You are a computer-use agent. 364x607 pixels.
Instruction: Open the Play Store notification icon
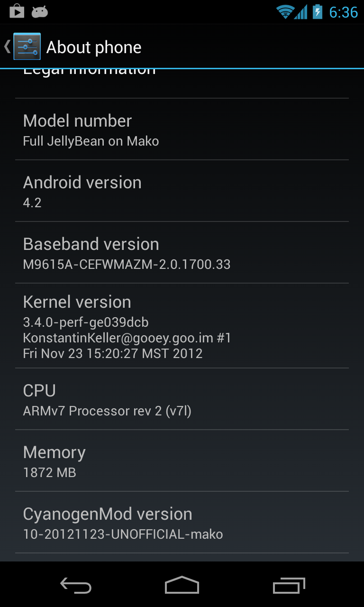[x=17, y=11]
